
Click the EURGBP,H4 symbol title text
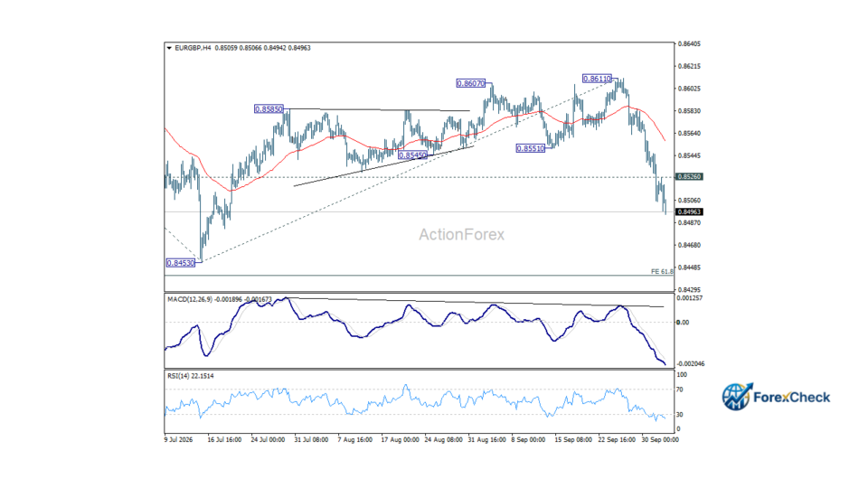(193, 48)
